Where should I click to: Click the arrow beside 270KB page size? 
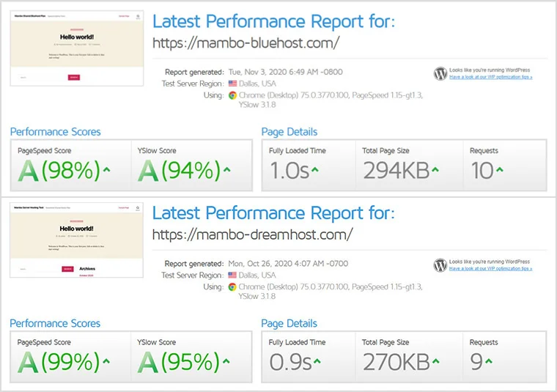[x=436, y=361]
